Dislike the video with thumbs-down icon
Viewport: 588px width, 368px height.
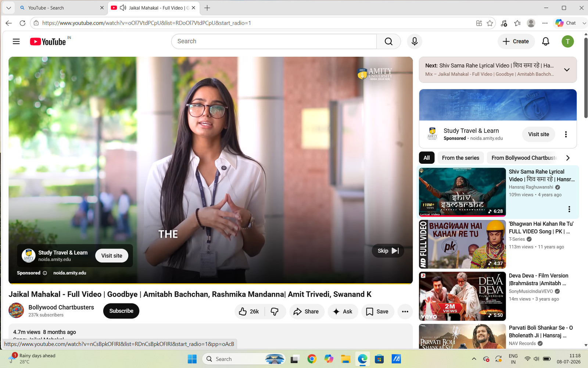point(275,312)
